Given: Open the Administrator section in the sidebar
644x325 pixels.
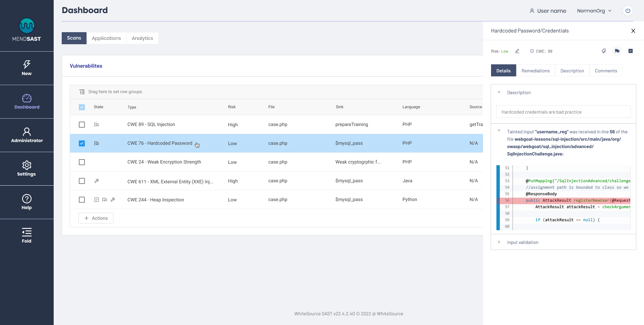Looking at the screenshot, I should click(x=26, y=135).
